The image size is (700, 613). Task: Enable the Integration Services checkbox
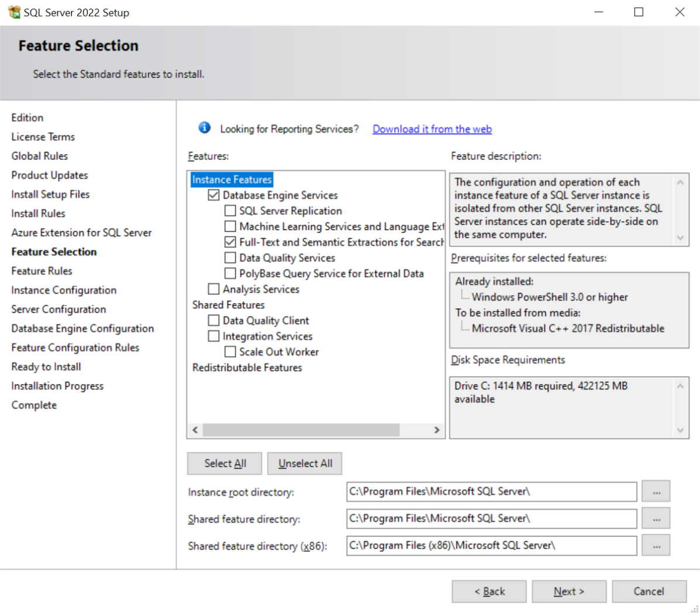[x=213, y=336]
